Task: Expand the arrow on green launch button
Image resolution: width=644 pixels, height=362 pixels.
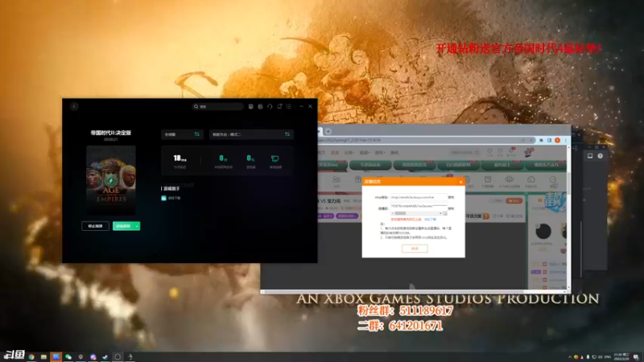Action: point(137,226)
